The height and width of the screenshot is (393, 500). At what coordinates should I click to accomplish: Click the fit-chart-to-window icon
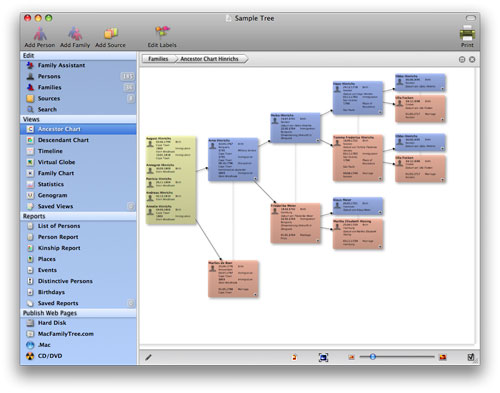[x=323, y=357]
